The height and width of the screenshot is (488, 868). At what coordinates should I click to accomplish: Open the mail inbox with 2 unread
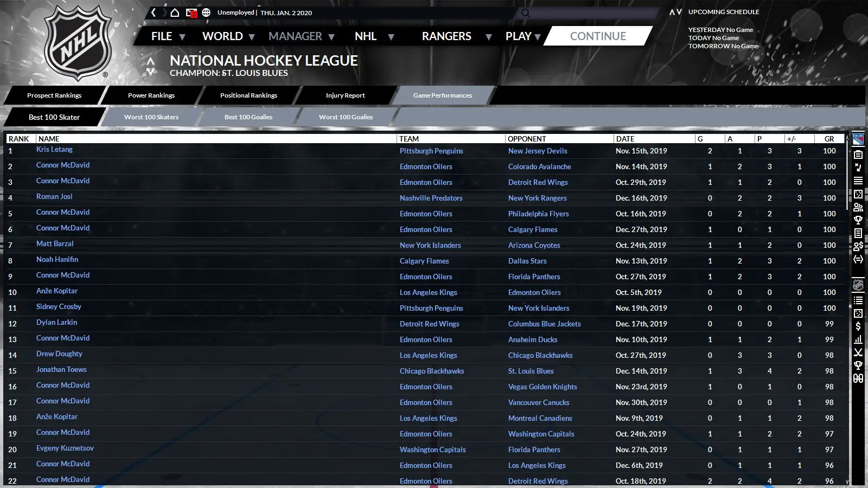tap(191, 12)
